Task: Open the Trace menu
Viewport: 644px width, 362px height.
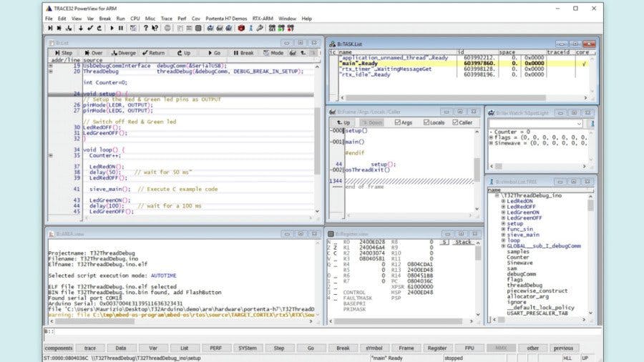Action: coord(166,19)
